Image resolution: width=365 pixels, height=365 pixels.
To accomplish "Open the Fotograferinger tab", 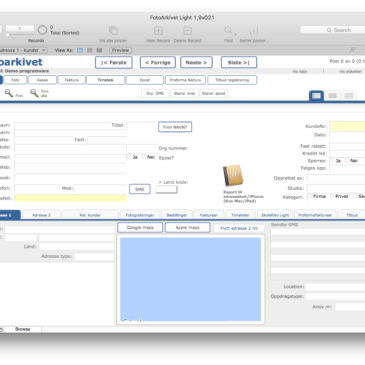I will coord(140,215).
